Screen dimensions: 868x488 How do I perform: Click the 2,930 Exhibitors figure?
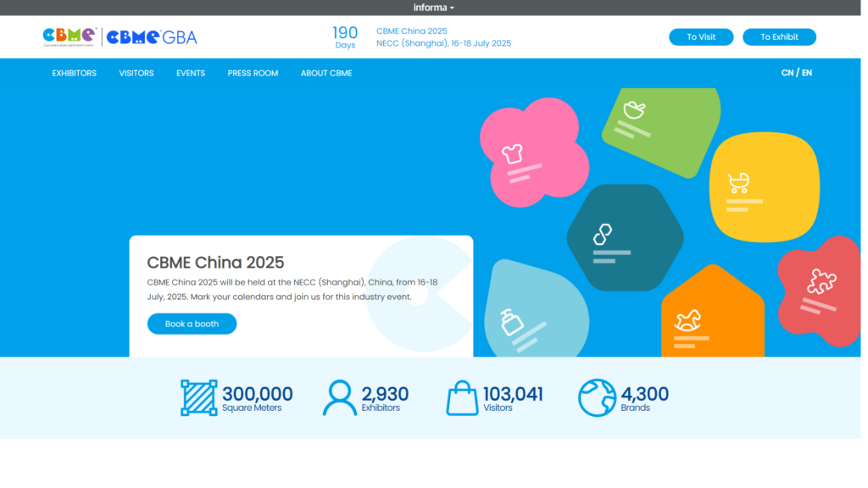[385, 398]
